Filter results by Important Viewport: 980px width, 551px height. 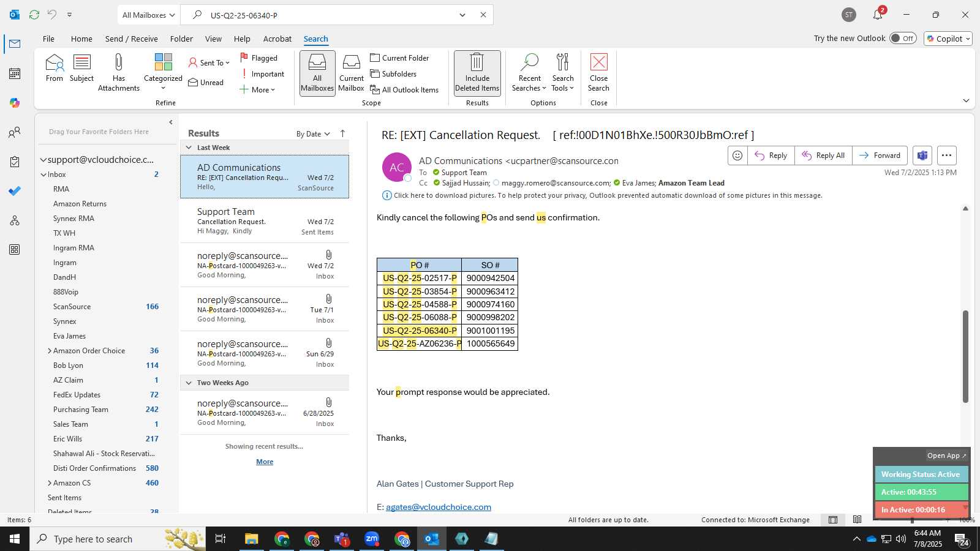[262, 74]
